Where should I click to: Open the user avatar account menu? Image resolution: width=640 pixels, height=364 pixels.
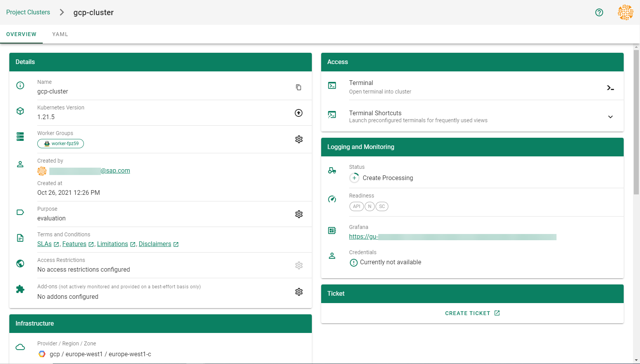(625, 12)
